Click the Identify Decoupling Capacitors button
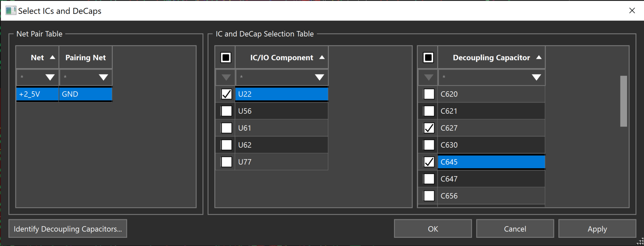Viewport: 644px width, 246px height. pyautogui.click(x=67, y=229)
